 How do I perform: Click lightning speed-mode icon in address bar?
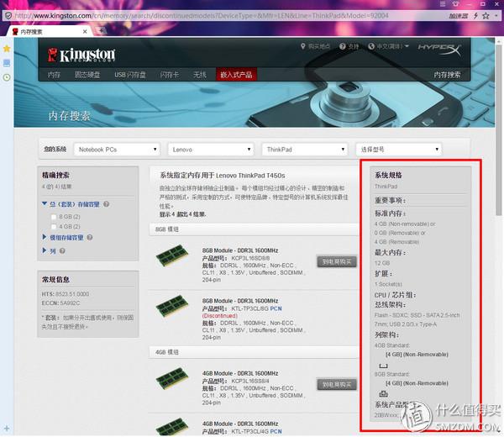(x=475, y=15)
